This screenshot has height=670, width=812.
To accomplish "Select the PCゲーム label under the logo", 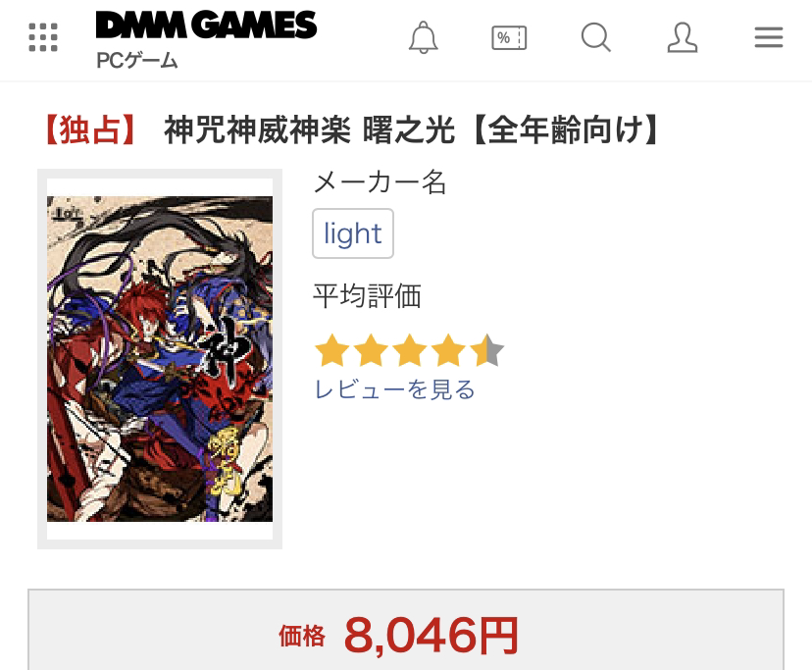I will click(x=137, y=61).
